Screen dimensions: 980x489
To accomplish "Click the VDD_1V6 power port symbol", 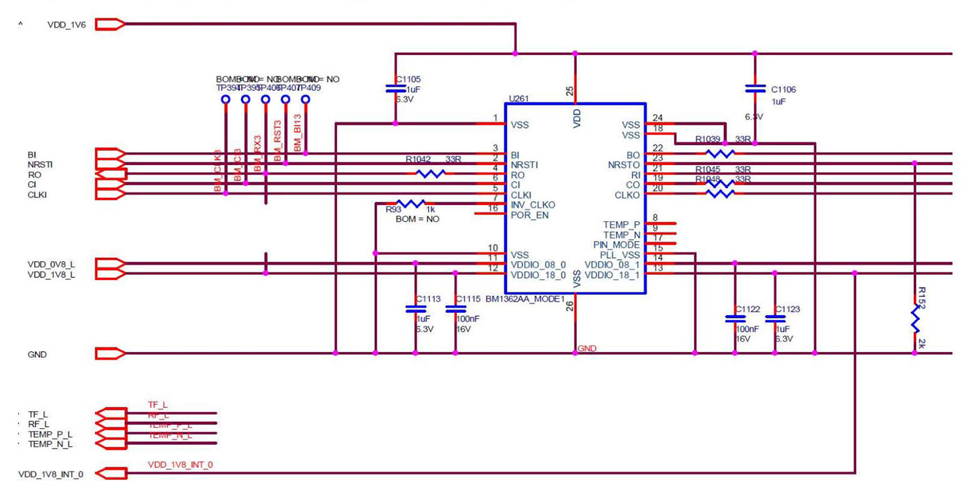I will click(x=110, y=25).
